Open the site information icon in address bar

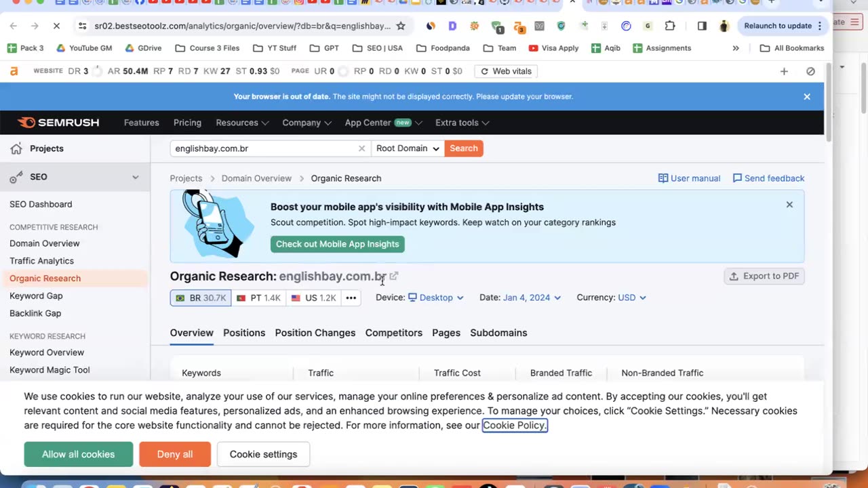click(82, 26)
